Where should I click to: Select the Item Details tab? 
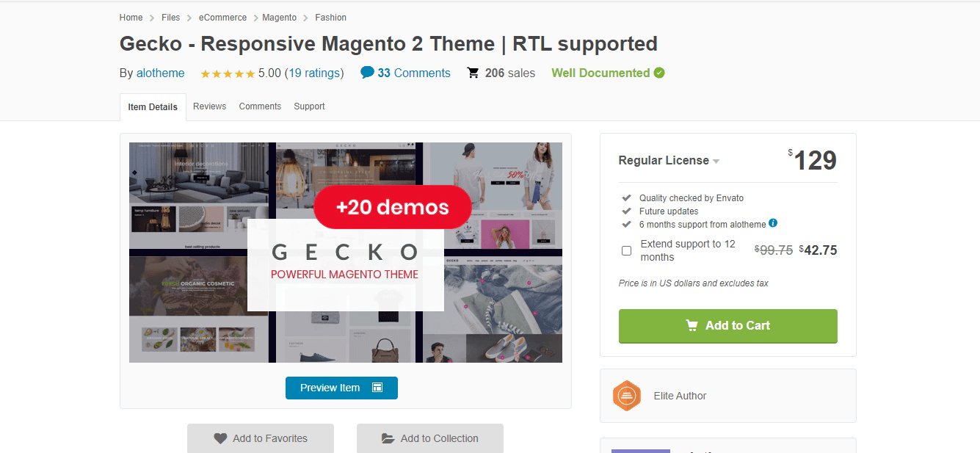[153, 107]
